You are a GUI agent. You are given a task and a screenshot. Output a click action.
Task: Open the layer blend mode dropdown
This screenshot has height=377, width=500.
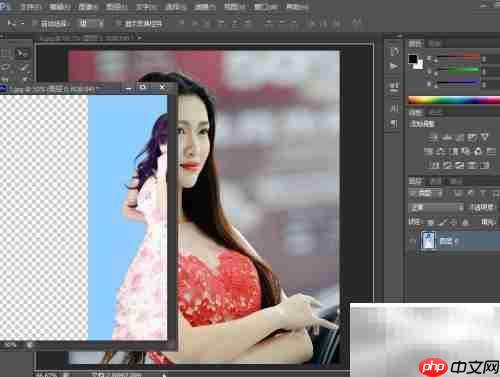pyautogui.click(x=436, y=207)
